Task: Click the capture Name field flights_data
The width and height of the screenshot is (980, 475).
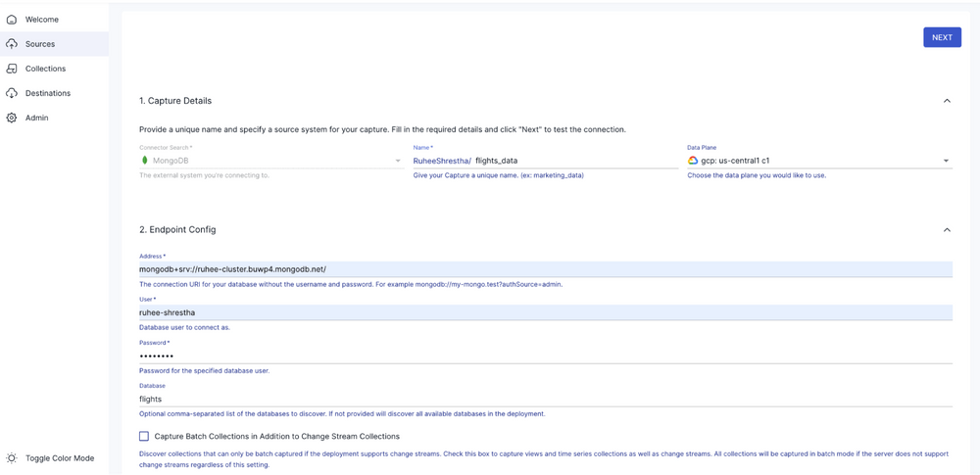Action: click(573, 161)
